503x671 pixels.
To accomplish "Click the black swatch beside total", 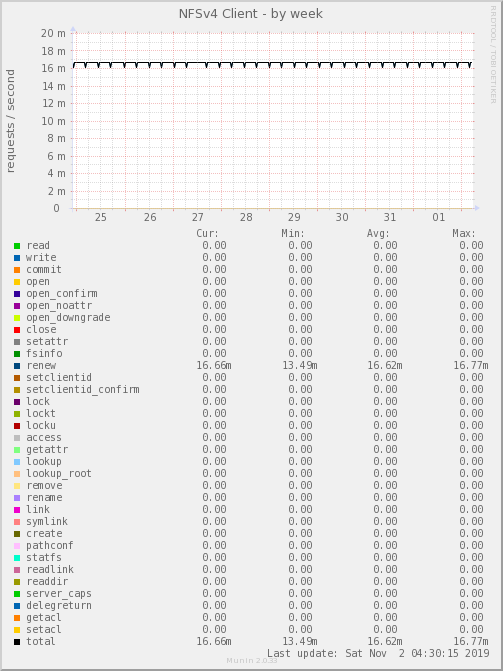I will [17, 641].
